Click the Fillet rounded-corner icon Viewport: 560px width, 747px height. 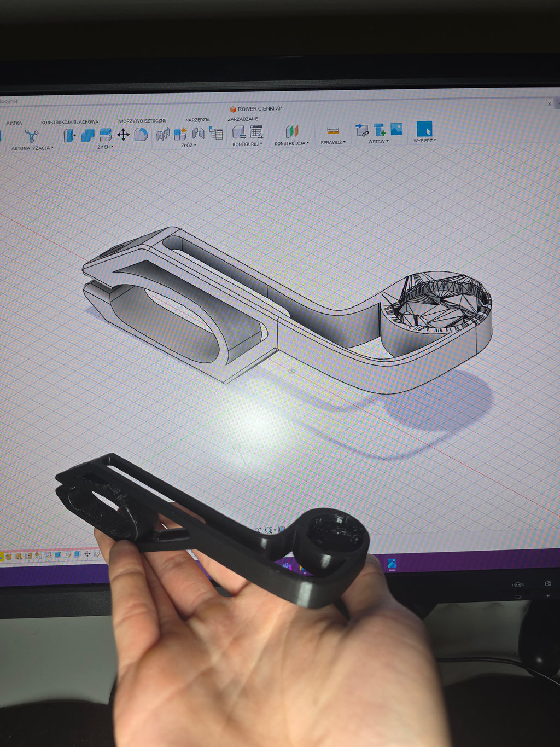pos(141,134)
